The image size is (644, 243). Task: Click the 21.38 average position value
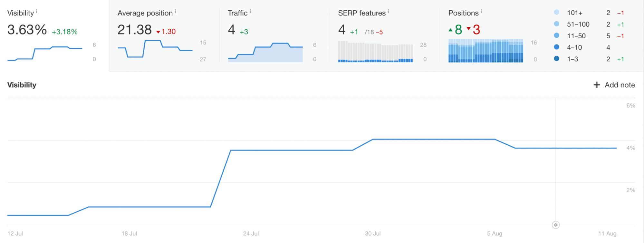(x=135, y=30)
